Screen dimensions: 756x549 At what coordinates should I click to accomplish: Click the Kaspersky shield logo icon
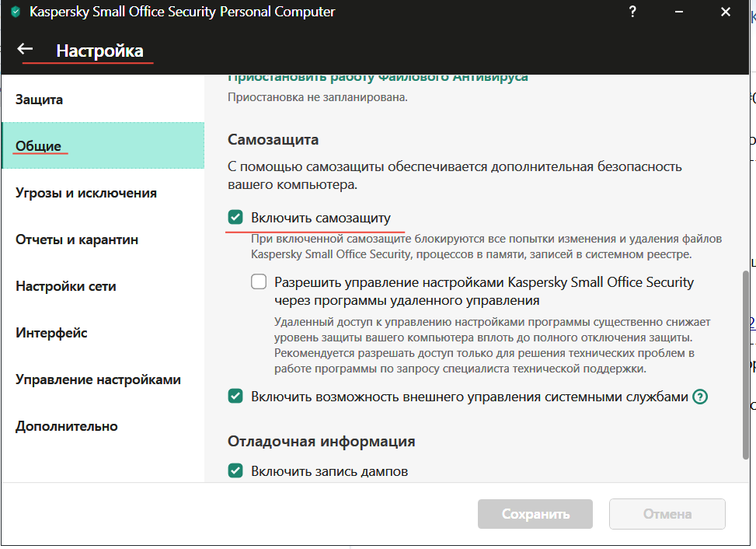point(16,12)
